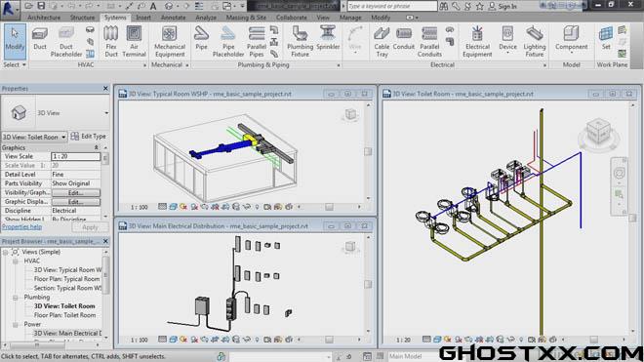
Task: Choose the Sprinkler tool
Action: coord(328,39)
